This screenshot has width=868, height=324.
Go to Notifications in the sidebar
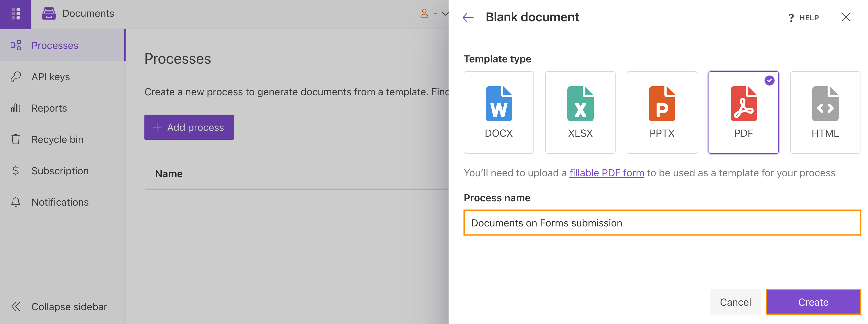(62, 202)
